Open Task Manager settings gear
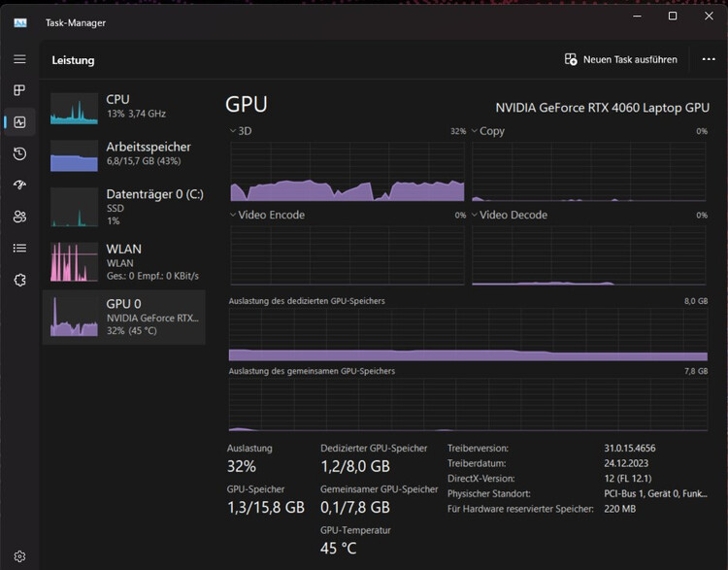 click(x=19, y=556)
